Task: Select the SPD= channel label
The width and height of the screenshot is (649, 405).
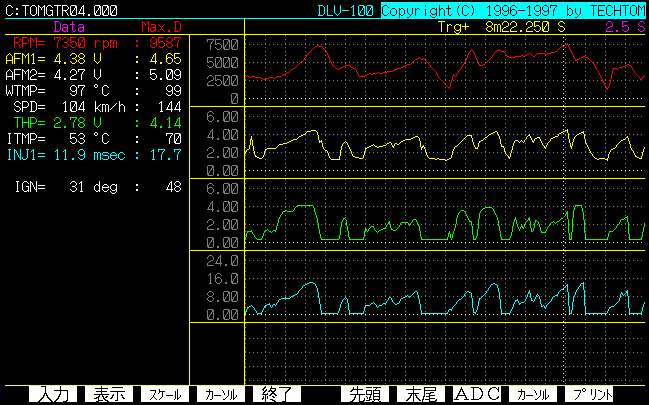Action: [29, 107]
